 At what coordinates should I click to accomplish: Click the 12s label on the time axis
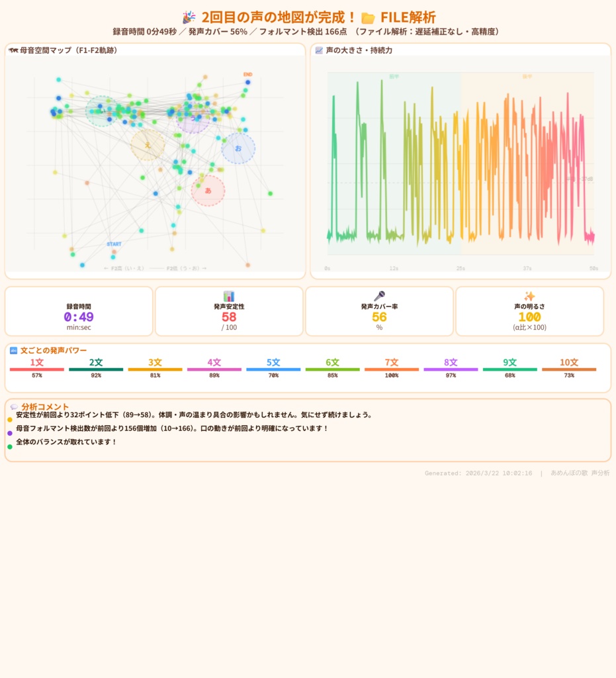[394, 269]
